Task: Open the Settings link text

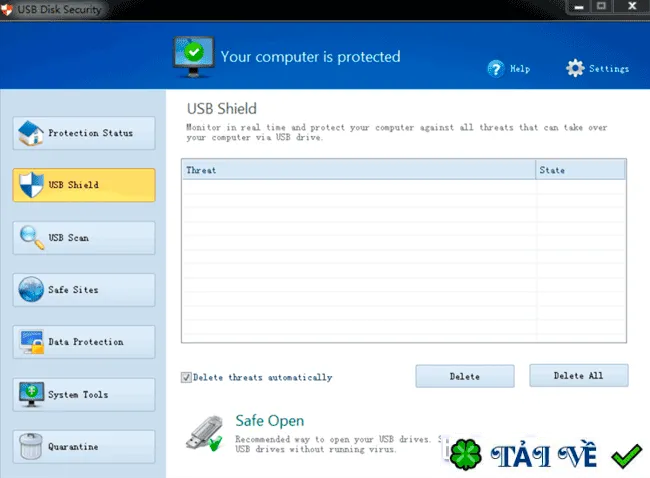Action: (609, 69)
